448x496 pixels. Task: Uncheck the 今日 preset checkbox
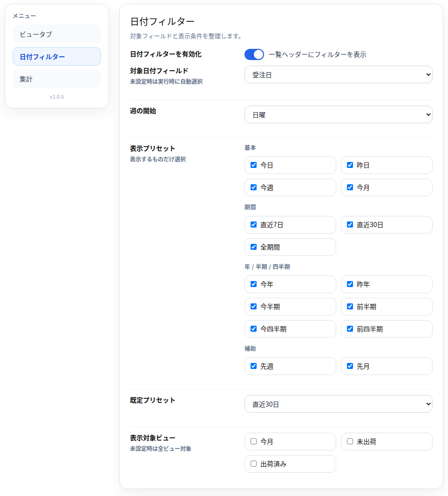(254, 165)
